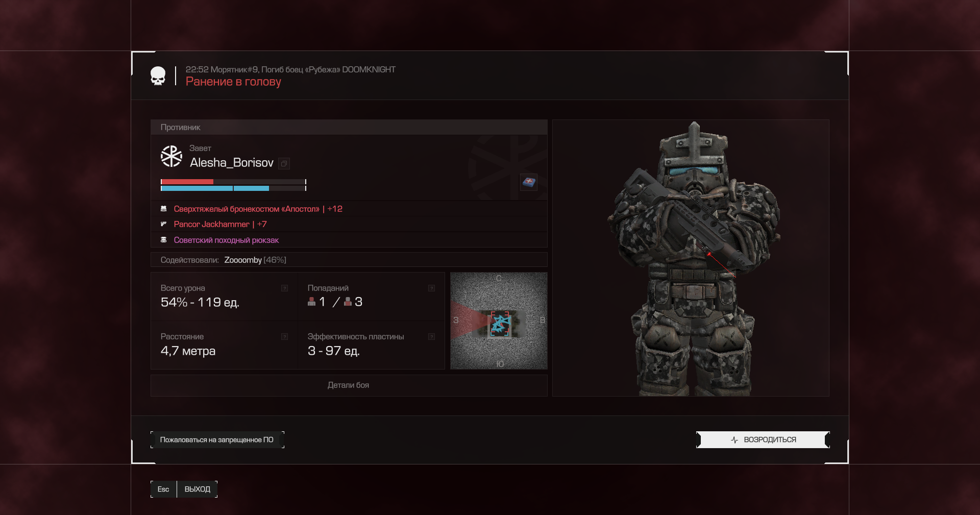Viewport: 980px width, 515px height.
Task: Click help icon for Попаданий
Action: tap(431, 288)
